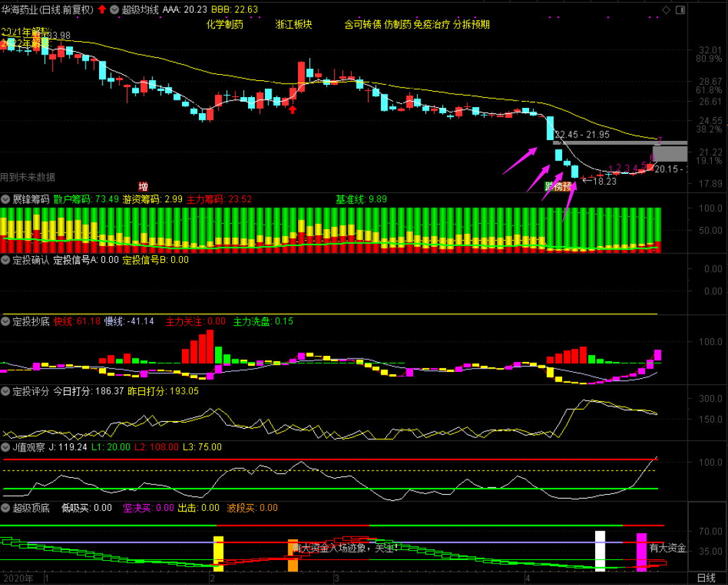Click the magenta signal bar in 超级顶底 panel

click(641, 552)
